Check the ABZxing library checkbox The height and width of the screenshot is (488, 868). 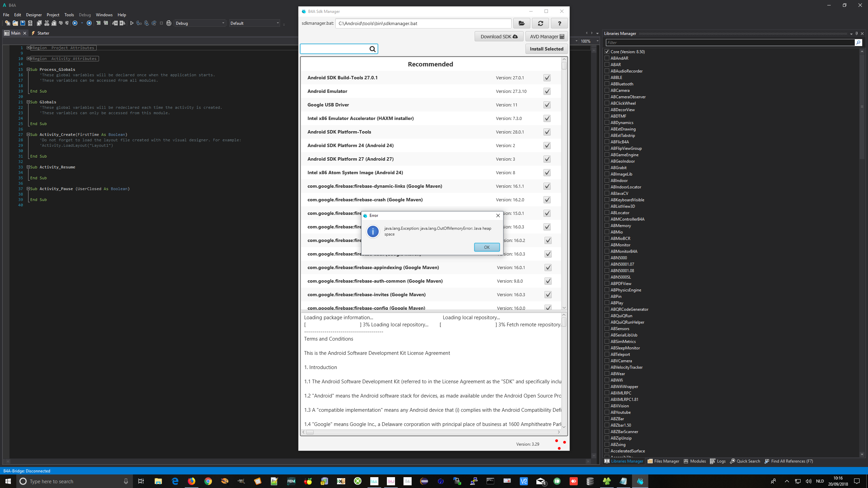607,444
